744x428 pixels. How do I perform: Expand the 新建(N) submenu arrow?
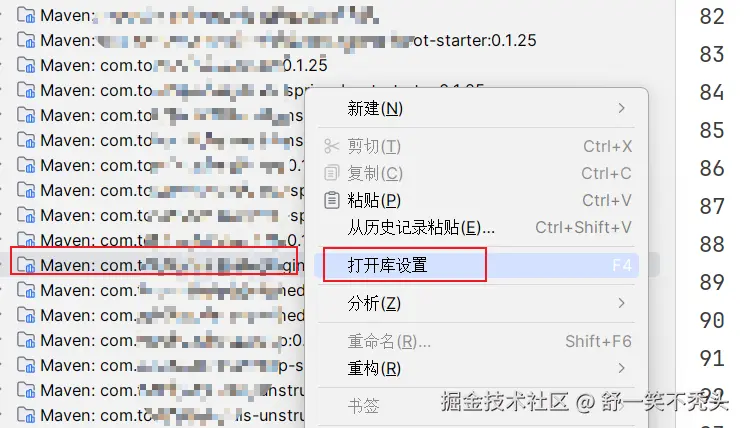pyautogui.click(x=621, y=108)
